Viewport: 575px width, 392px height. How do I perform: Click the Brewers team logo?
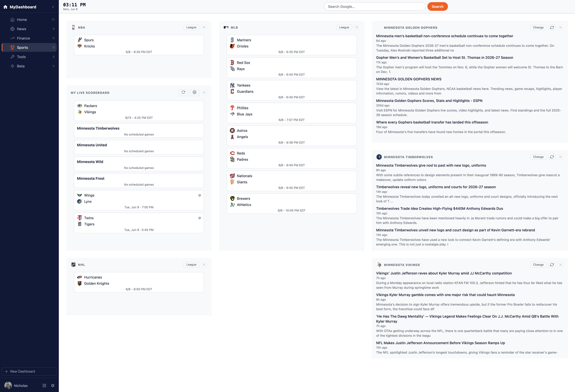point(232,198)
